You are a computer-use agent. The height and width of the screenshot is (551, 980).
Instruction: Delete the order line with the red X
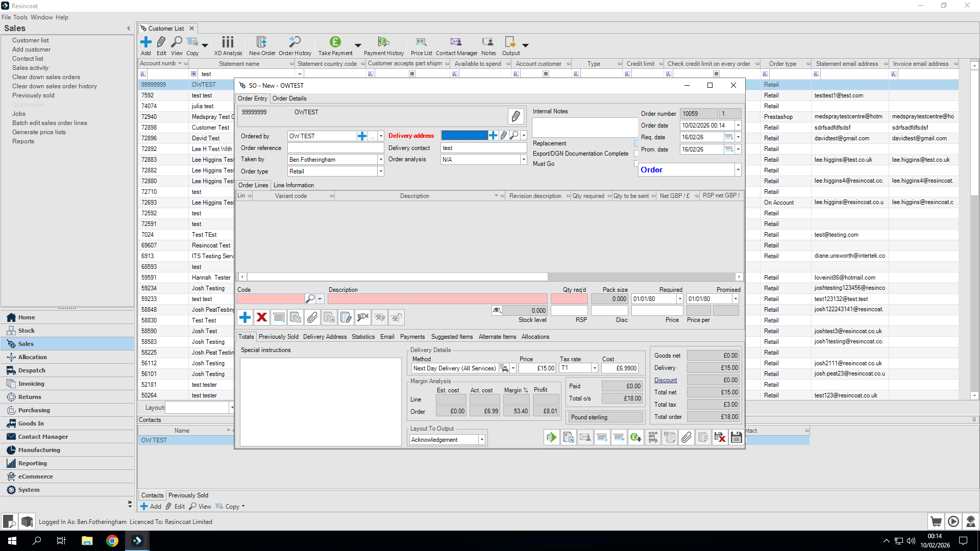click(262, 317)
